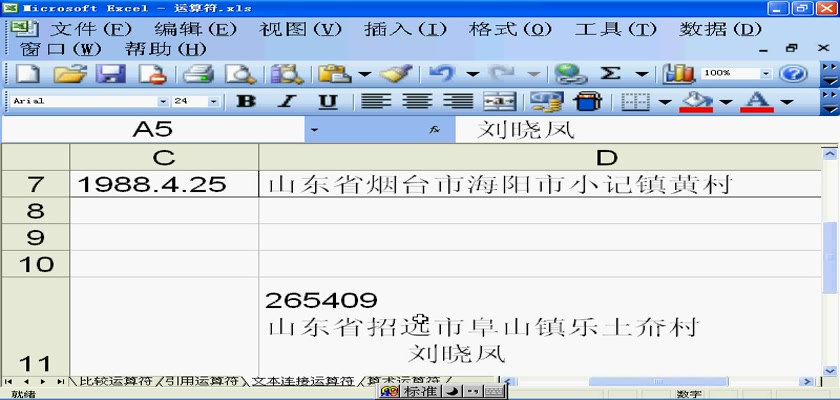This screenshot has width=840, height=400.
Task: Switch to the 比较运算符 sheet tab
Action: pos(116,381)
